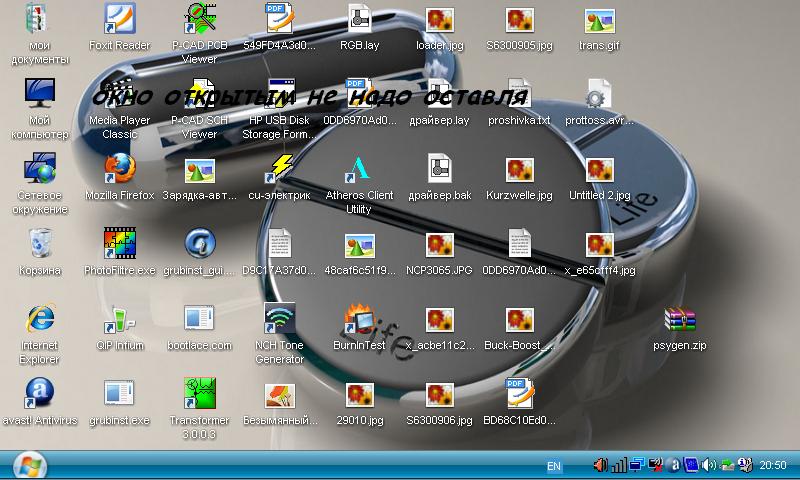The width and height of the screenshot is (800, 480).
Task: Select the psygen.zip archive
Action: (680, 320)
